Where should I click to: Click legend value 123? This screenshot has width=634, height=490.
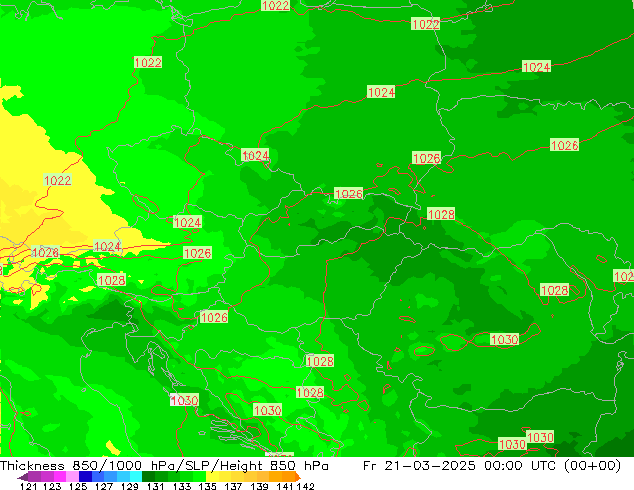(52, 486)
